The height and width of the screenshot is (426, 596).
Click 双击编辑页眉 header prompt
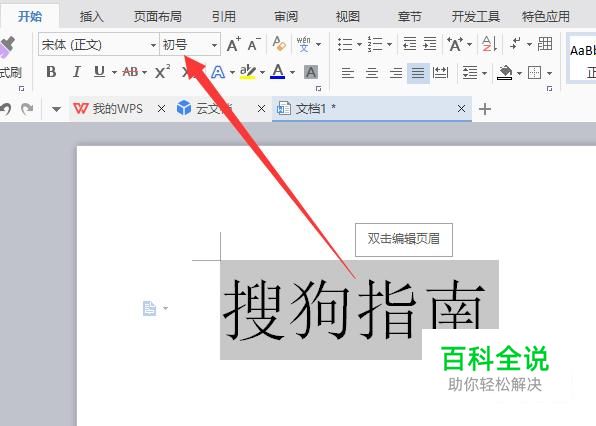404,239
